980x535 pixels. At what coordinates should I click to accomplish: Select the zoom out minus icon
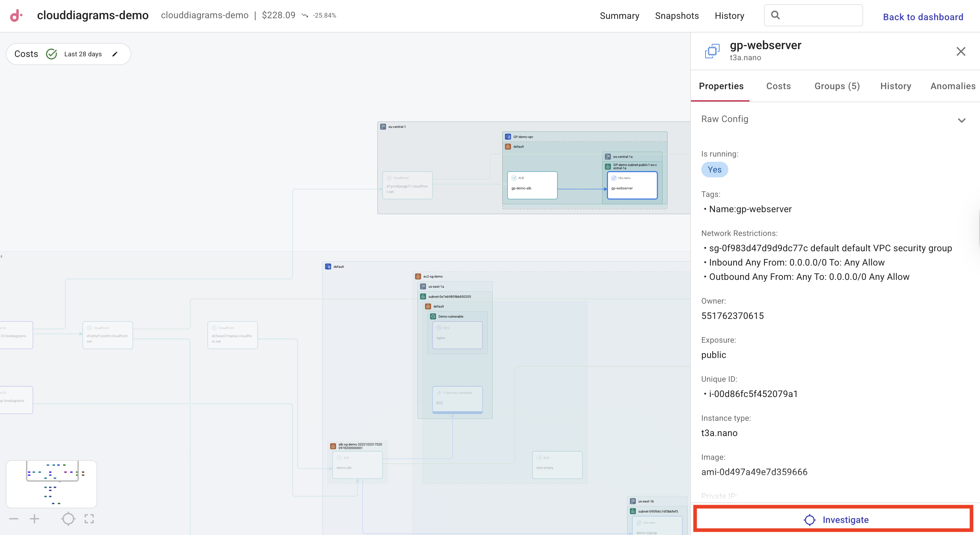pos(14,519)
